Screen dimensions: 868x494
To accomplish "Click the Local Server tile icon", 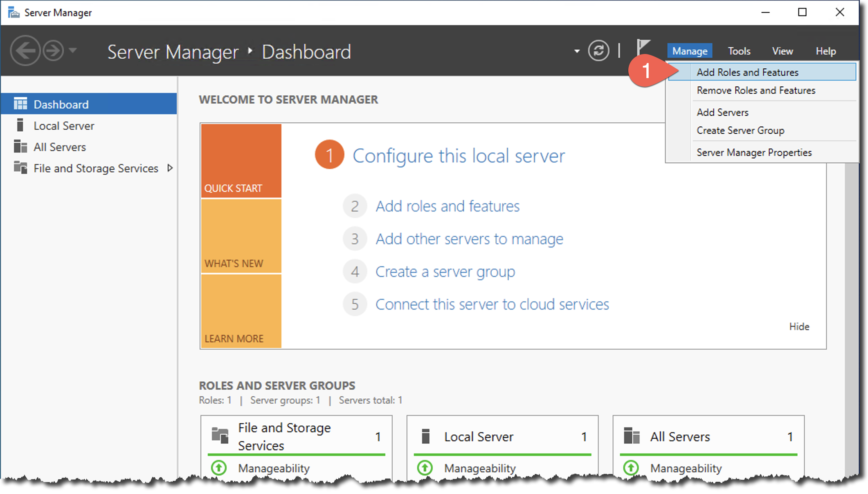I will coord(425,436).
